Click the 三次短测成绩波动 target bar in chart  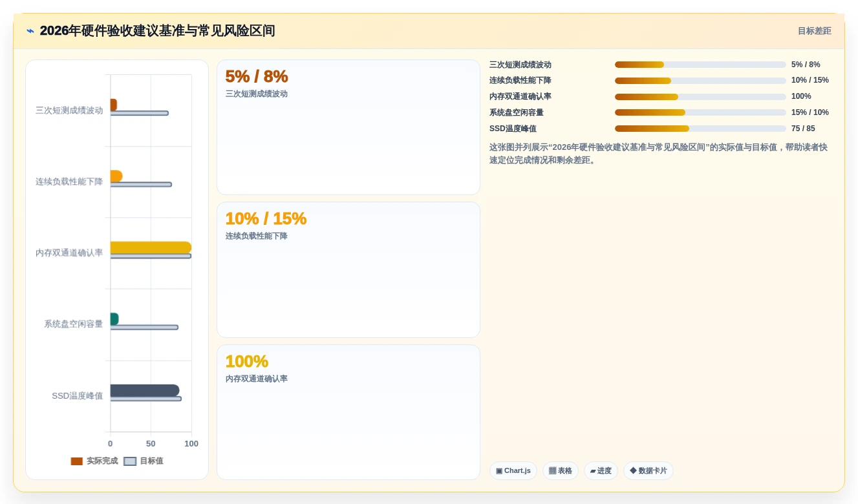[139, 113]
